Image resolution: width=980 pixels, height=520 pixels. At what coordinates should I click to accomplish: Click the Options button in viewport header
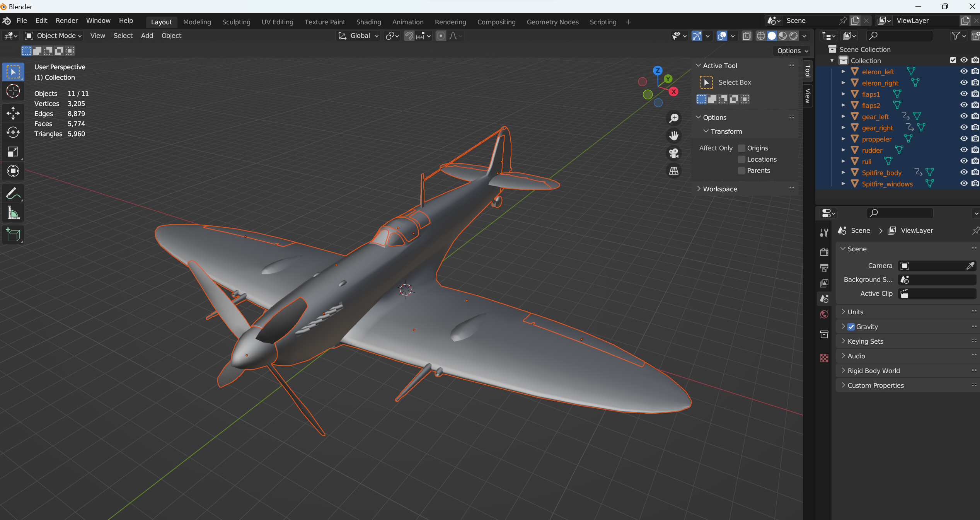792,51
